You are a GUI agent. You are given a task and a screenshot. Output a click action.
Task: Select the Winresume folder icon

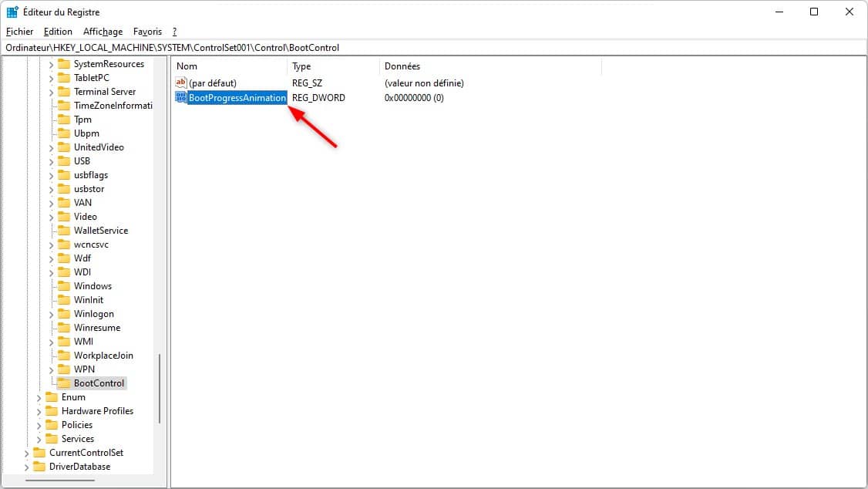click(x=64, y=327)
